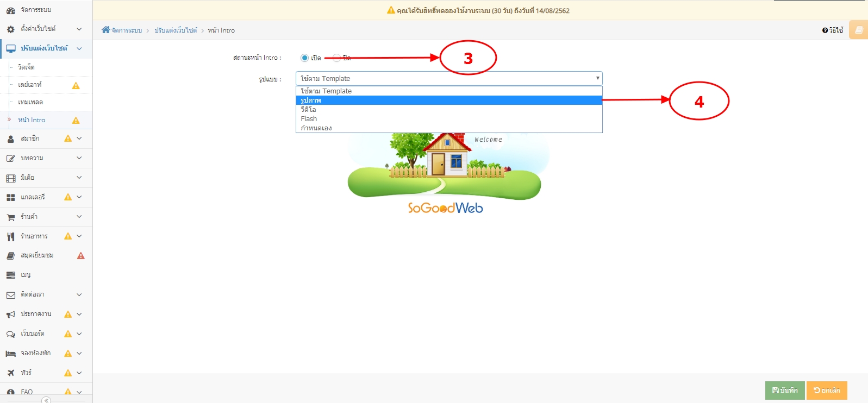Viewport: 868px width, 403px height.
Task: Click the dashboard icon beside จัดการระบบ
Action: point(10,10)
